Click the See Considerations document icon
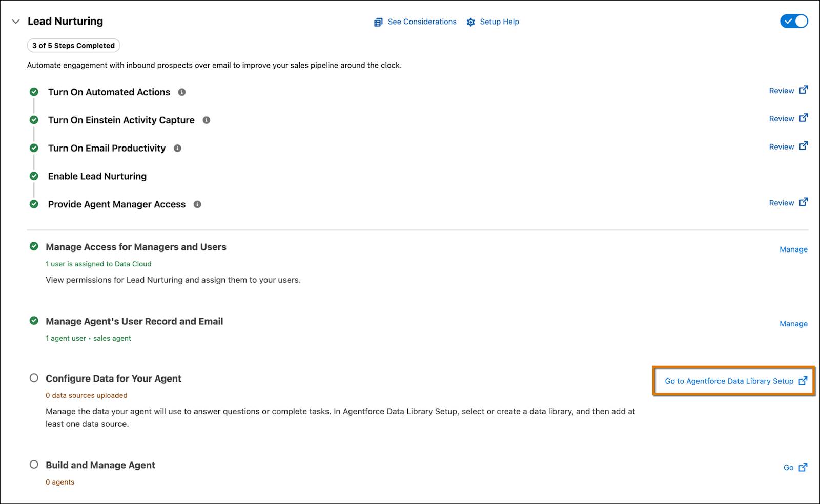 [x=378, y=22]
